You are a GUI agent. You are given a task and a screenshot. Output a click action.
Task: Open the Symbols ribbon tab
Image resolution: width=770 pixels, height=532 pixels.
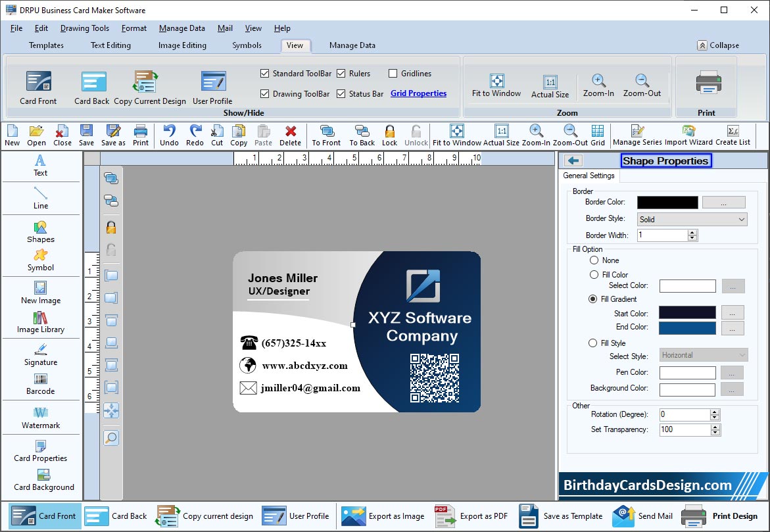(247, 45)
